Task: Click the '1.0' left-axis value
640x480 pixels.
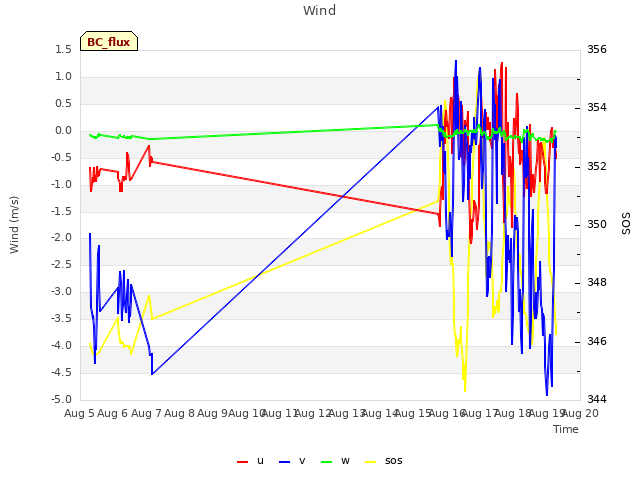Action: click(64, 77)
